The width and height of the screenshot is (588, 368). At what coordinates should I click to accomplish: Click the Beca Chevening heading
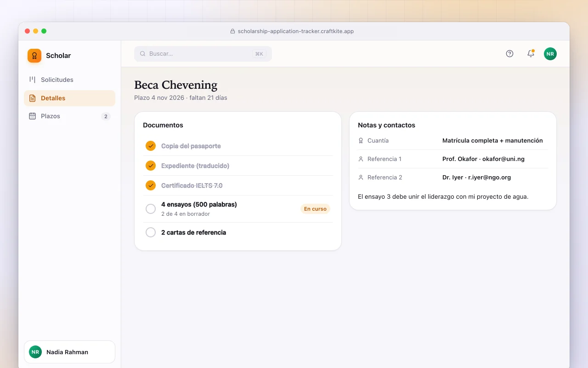click(x=176, y=85)
